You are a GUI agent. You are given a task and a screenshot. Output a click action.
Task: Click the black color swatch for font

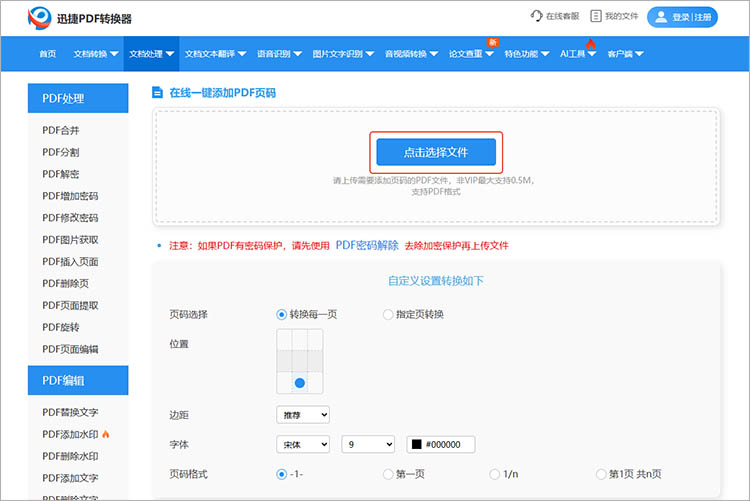(x=417, y=444)
